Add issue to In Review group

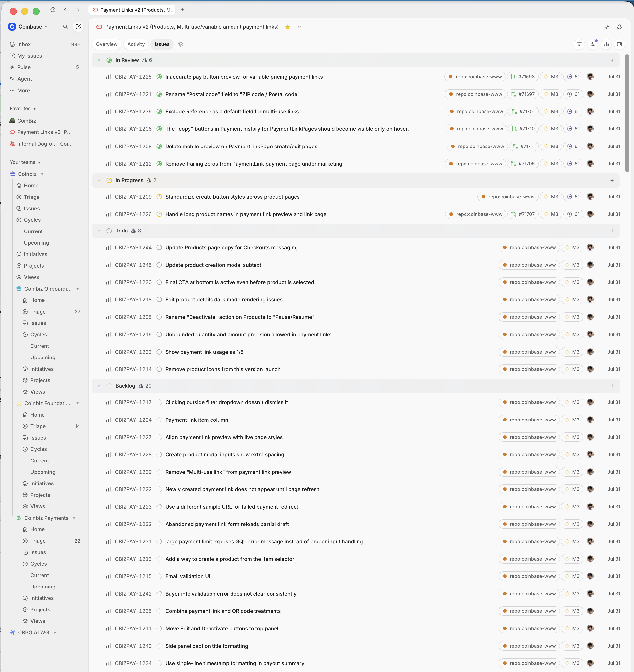pyautogui.click(x=612, y=60)
